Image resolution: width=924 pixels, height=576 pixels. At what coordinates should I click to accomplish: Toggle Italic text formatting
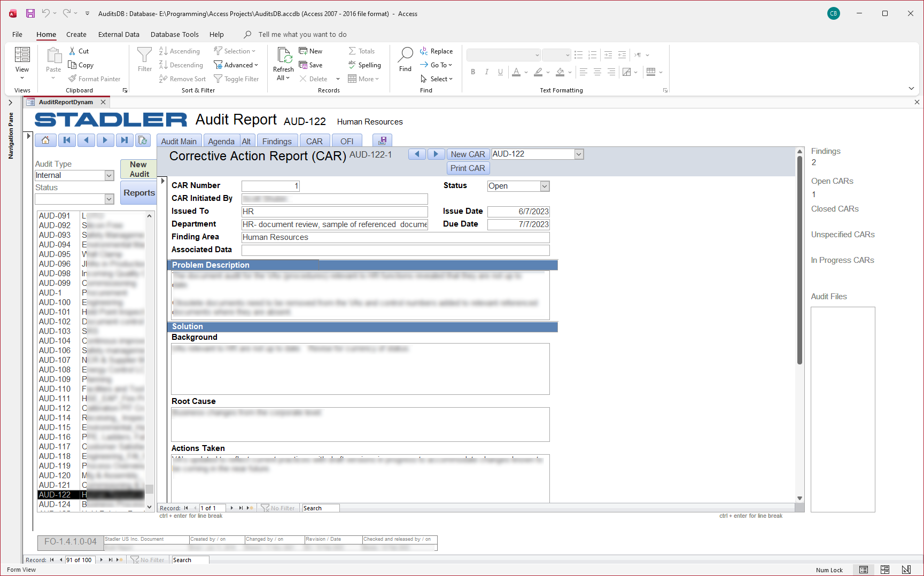486,72
